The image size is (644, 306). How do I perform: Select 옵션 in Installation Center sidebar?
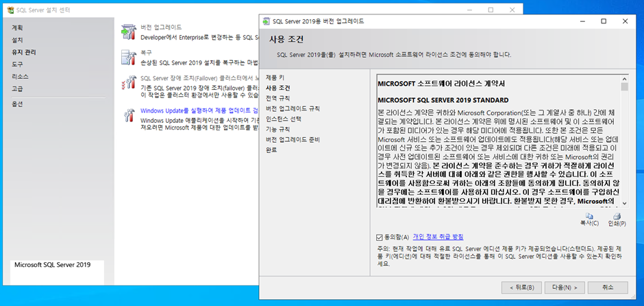(17, 104)
